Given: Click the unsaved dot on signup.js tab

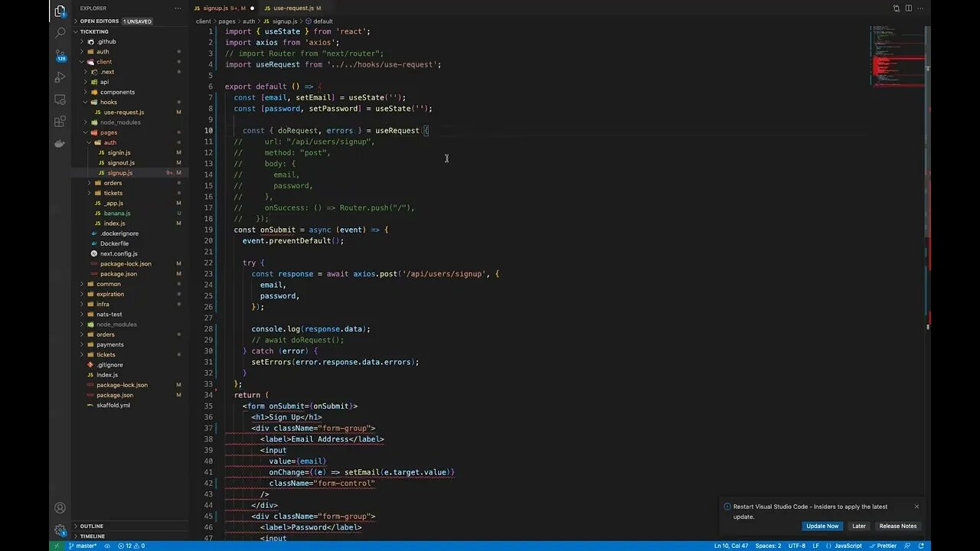Looking at the screenshot, I should 252,8.
